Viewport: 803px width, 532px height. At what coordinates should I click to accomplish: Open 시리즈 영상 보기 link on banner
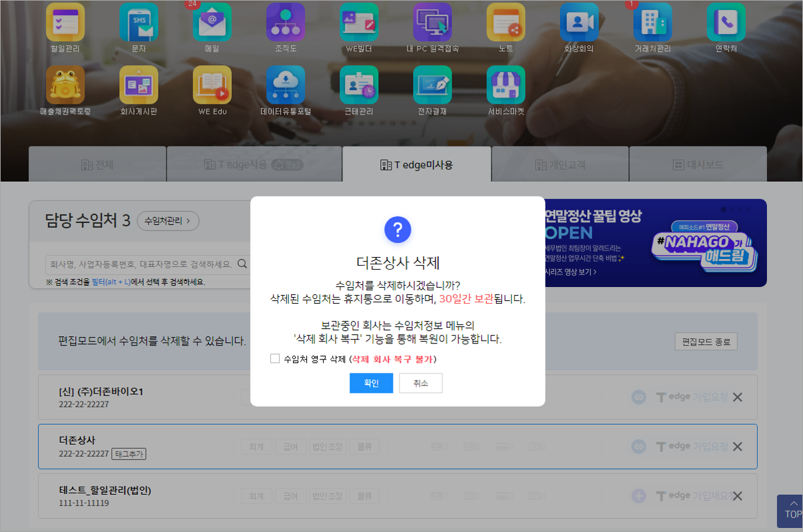tap(570, 272)
